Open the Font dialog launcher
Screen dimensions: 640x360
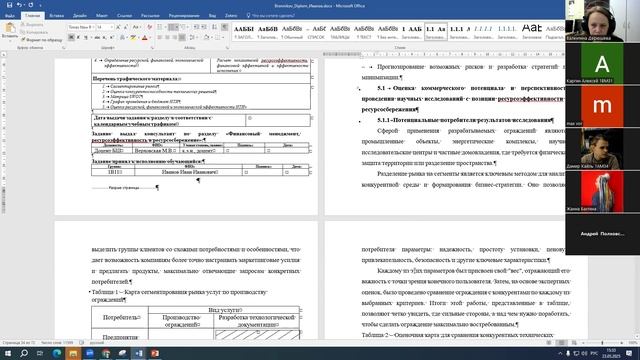point(152,48)
